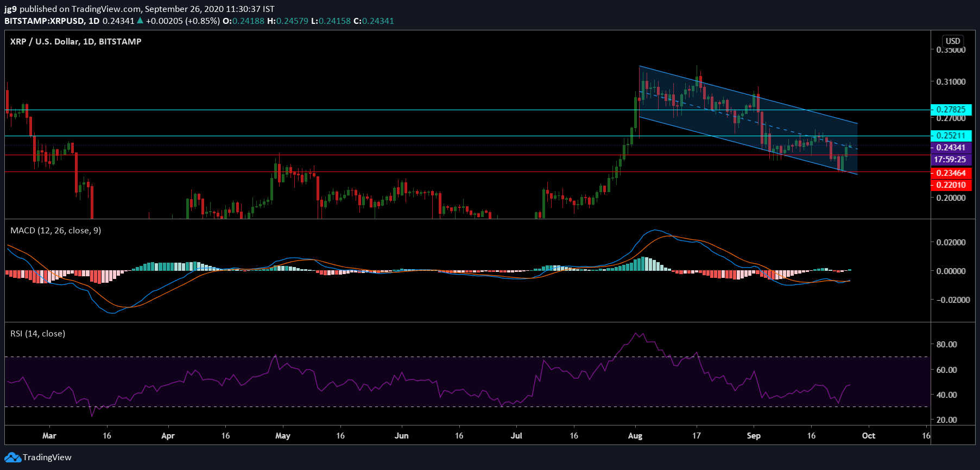This screenshot has height=470, width=980.
Task: Click the low price value L:0.24158
Action: (x=331, y=21)
